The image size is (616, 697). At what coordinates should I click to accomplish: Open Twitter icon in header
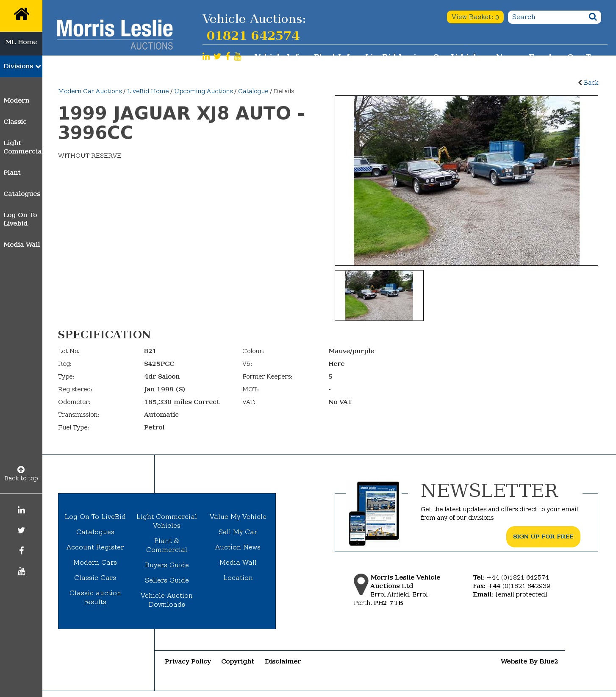click(217, 56)
